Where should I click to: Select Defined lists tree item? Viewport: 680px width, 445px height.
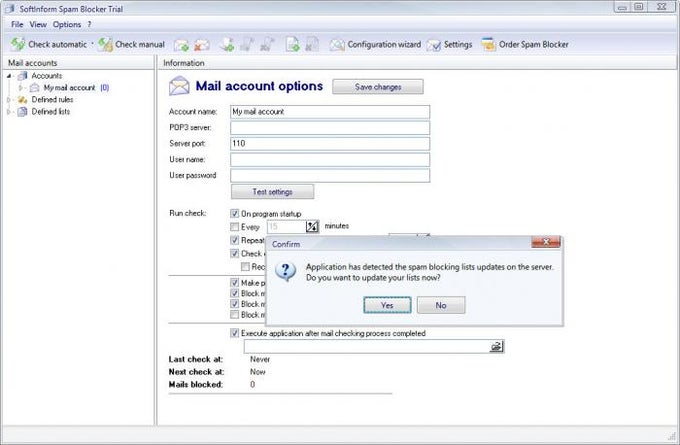51,111
